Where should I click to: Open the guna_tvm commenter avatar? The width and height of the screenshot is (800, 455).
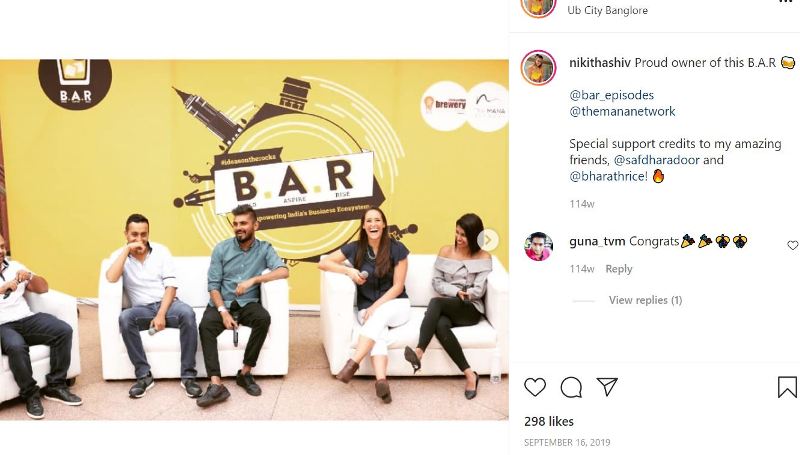click(x=538, y=246)
